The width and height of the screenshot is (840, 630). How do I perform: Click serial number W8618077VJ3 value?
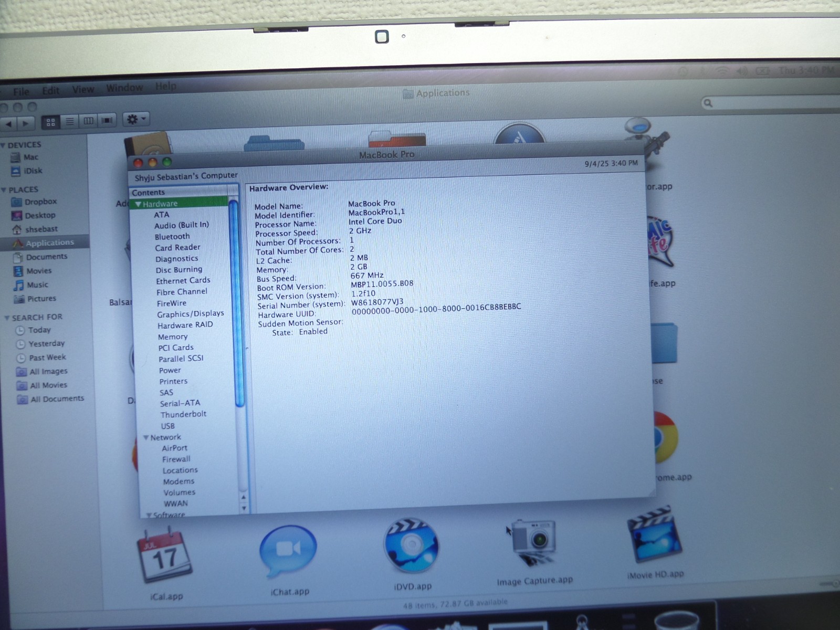point(377,302)
